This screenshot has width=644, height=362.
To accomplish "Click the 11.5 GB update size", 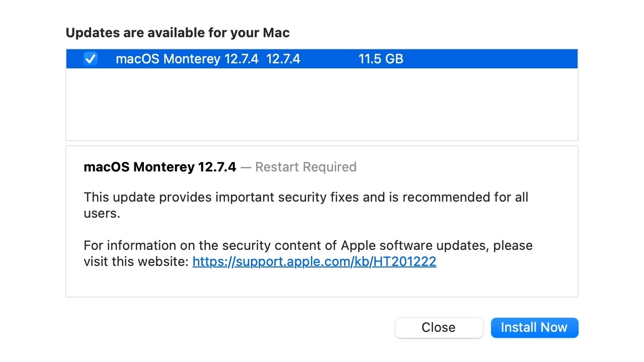I will click(x=381, y=59).
